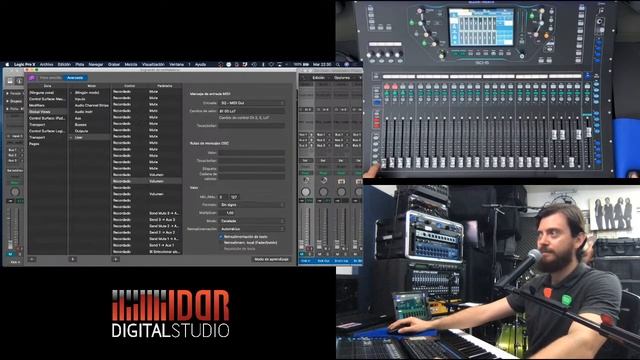Open the Entrada dropdown showing MIDI Out
Image resolution: width=640 pixels, height=360 pixels.
[x=251, y=103]
